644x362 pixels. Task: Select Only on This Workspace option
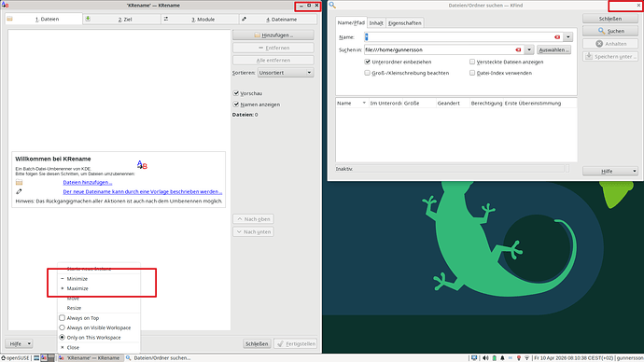pos(62,338)
